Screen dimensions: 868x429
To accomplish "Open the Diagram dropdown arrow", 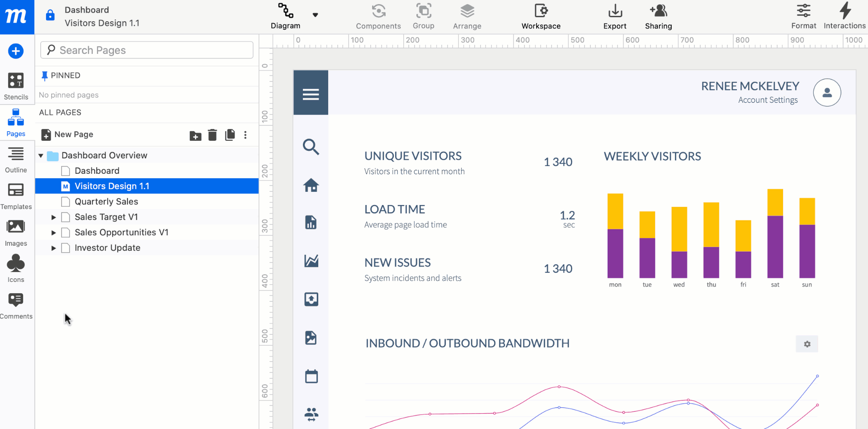I will pyautogui.click(x=315, y=15).
